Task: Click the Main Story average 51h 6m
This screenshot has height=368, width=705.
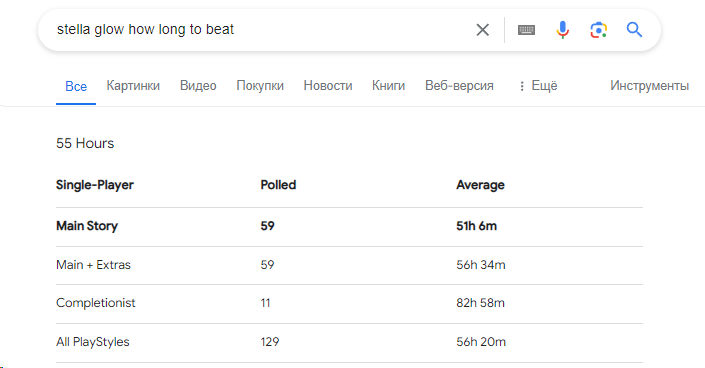Action: point(477,226)
